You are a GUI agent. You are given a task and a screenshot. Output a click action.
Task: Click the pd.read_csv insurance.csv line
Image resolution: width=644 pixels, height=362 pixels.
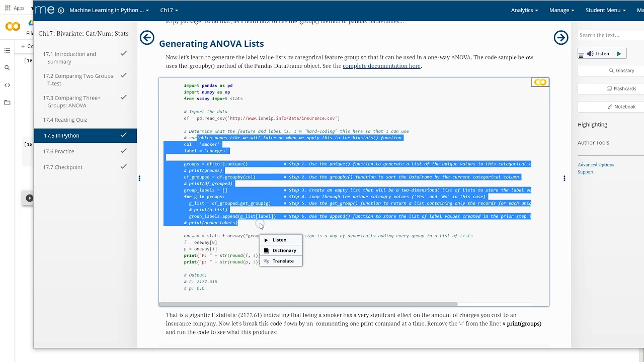tap(262, 118)
